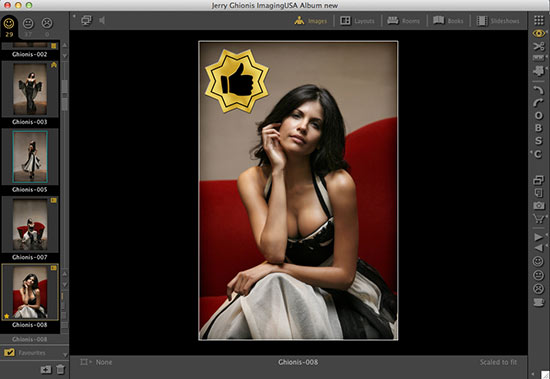The image size is (550, 379).
Task: Click the star on Ghionis-008 thumbnail
Action: tap(6, 316)
